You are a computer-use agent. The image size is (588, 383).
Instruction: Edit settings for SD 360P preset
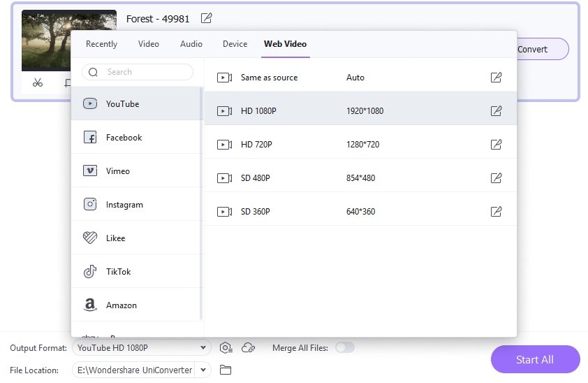[496, 211]
